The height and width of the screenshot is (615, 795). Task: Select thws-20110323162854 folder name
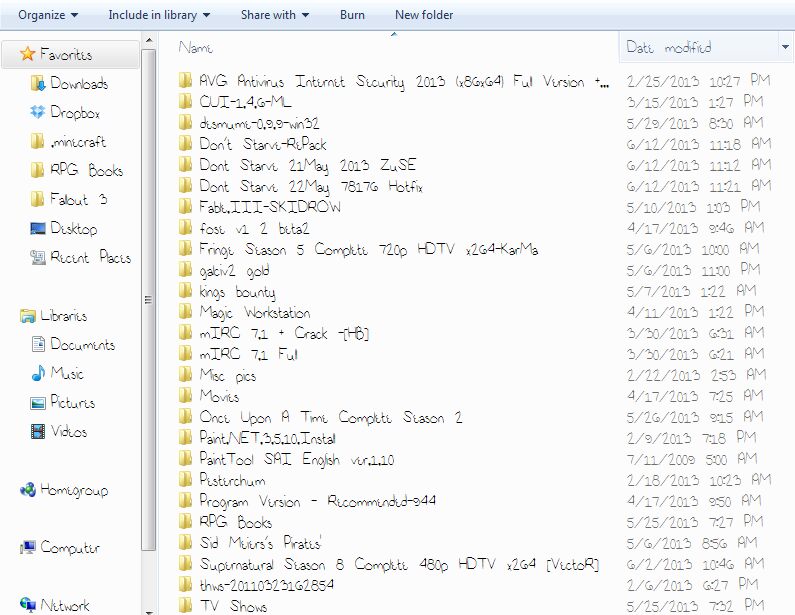267,585
